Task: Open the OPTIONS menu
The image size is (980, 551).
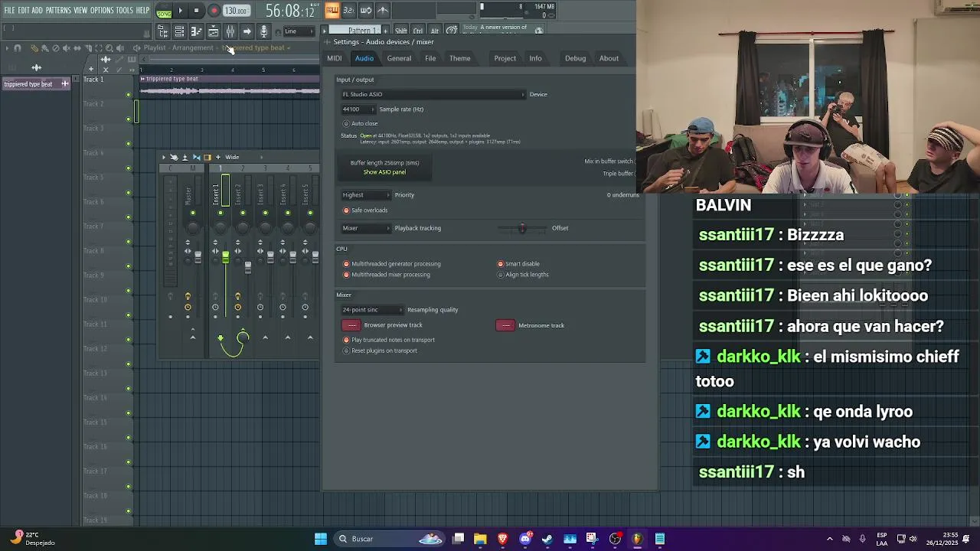Action: click(x=102, y=11)
